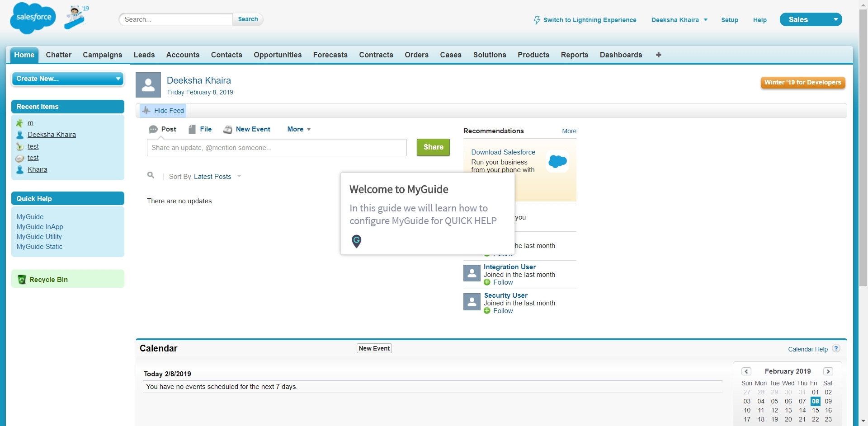Viewport: 868px width, 426px height.
Task: Click green plus Follow icon for Integration User
Action: [x=487, y=282]
